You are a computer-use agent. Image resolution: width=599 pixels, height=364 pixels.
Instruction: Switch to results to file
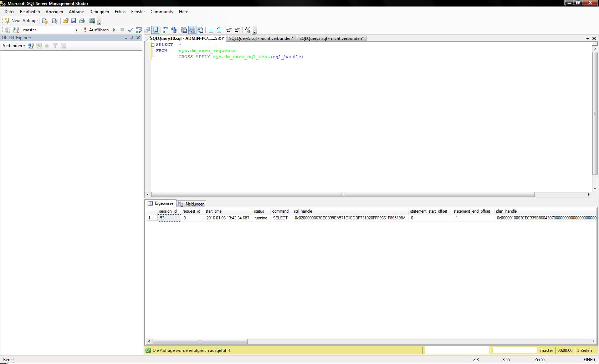(x=200, y=30)
